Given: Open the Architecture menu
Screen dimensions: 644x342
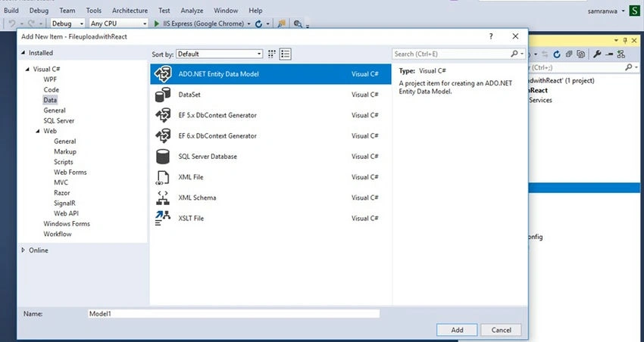Looking at the screenshot, I should point(130,11).
